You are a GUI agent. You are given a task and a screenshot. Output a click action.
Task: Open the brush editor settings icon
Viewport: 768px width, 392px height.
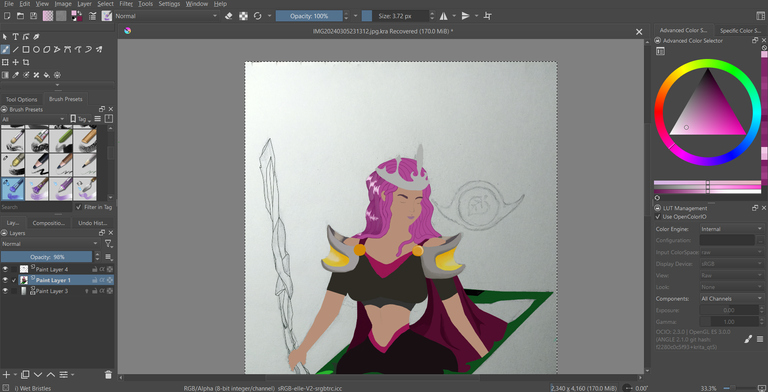[x=93, y=16]
